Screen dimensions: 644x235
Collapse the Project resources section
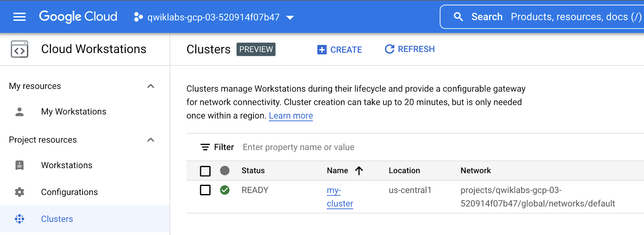(x=151, y=140)
